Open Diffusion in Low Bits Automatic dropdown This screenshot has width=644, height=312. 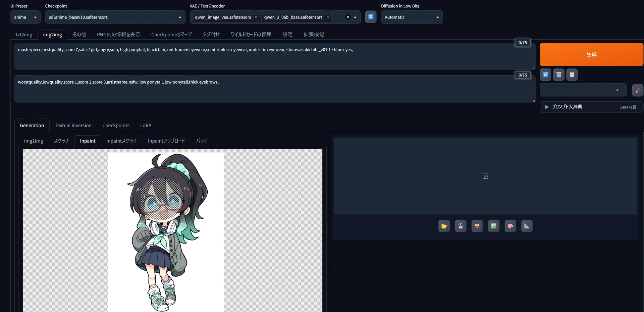[412, 17]
